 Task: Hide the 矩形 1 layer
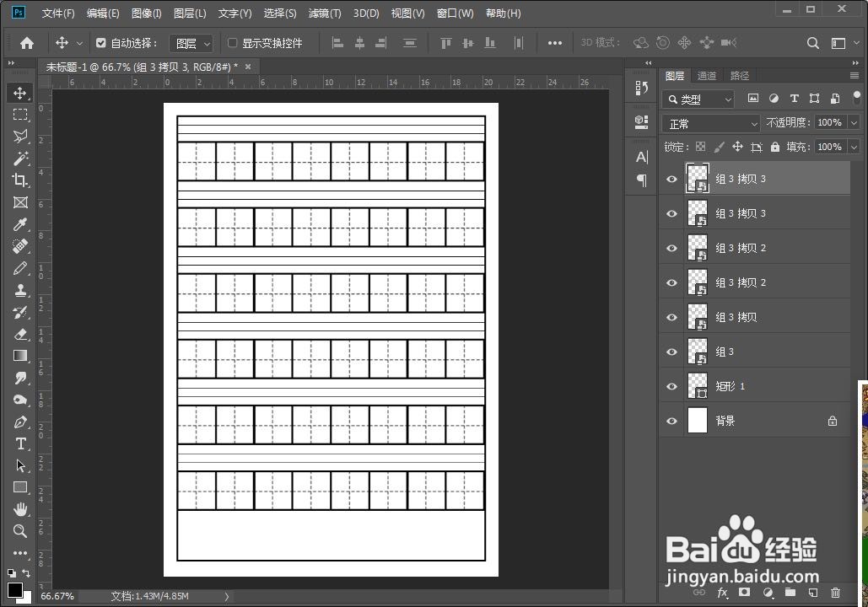point(671,385)
